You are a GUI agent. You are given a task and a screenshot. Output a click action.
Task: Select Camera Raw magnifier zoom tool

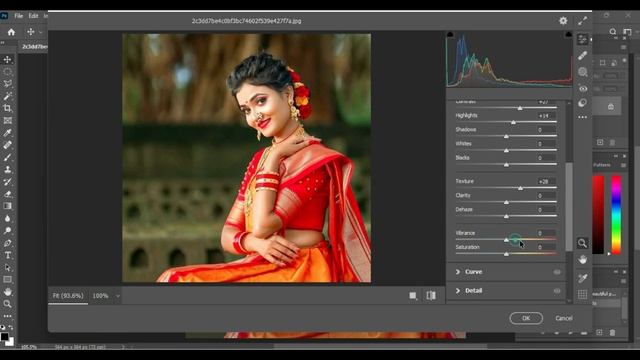[x=582, y=243]
